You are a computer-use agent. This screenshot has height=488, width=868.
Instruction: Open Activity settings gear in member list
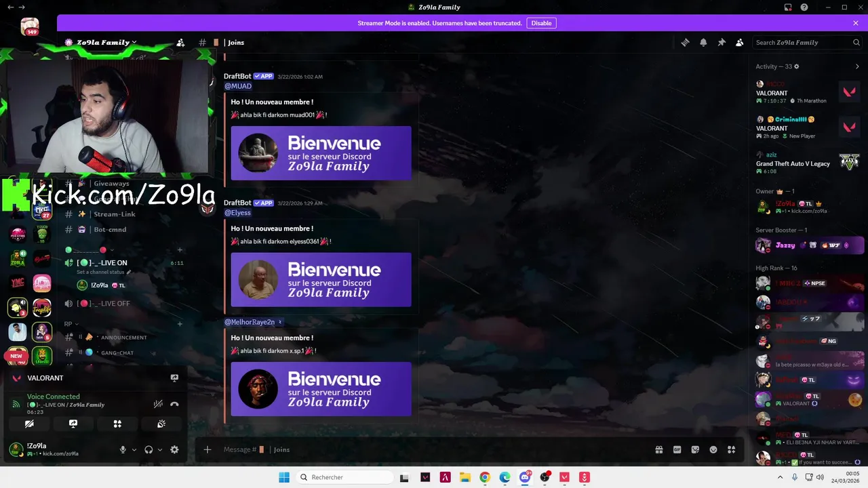797,66
